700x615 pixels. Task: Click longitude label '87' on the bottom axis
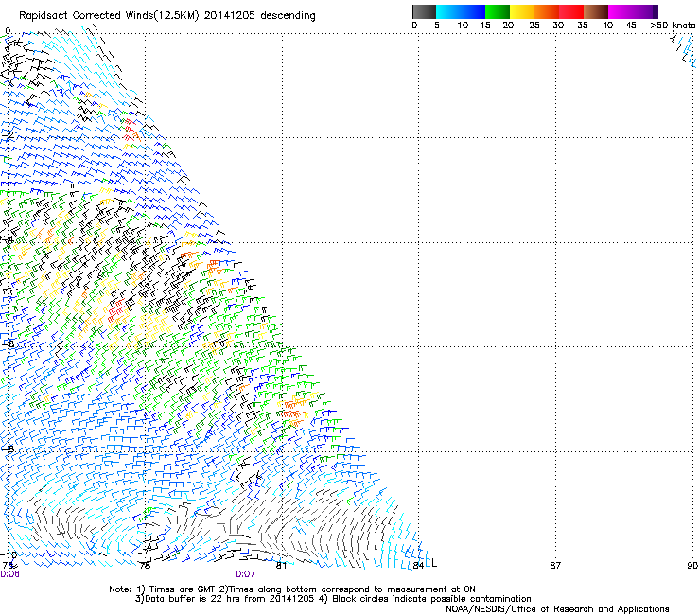click(555, 566)
